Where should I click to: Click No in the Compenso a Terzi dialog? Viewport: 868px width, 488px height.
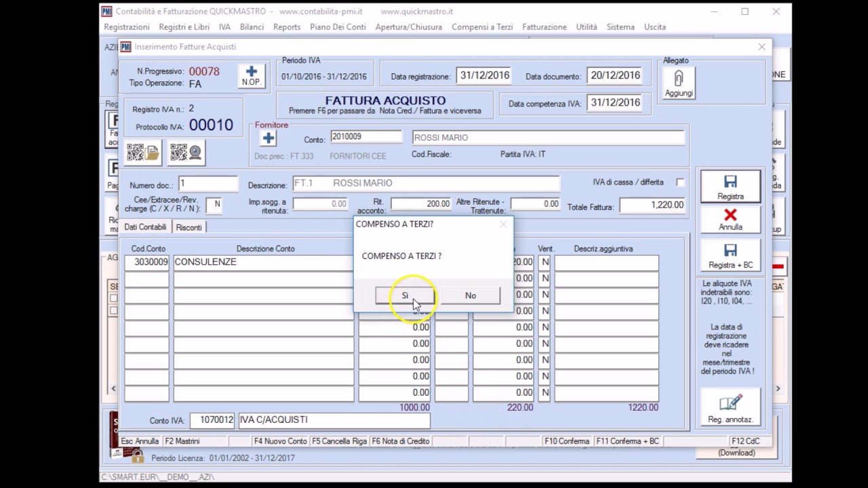coord(471,296)
